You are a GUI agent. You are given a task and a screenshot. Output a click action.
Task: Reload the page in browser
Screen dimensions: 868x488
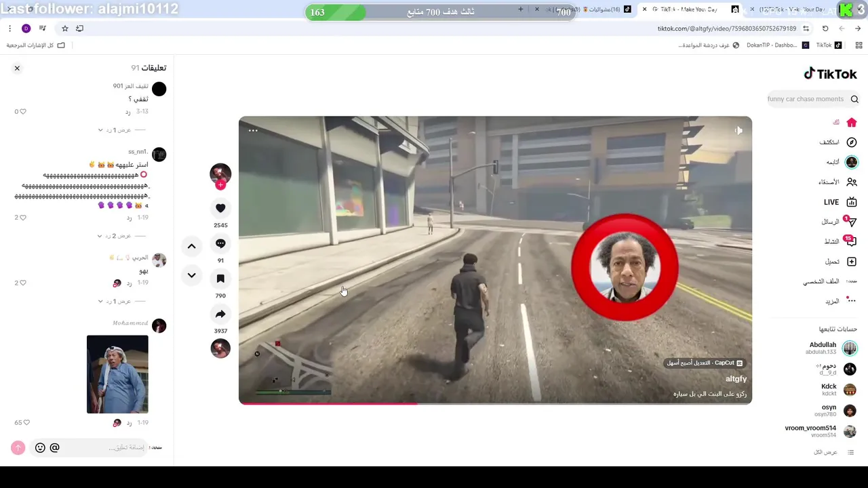pos(825,28)
